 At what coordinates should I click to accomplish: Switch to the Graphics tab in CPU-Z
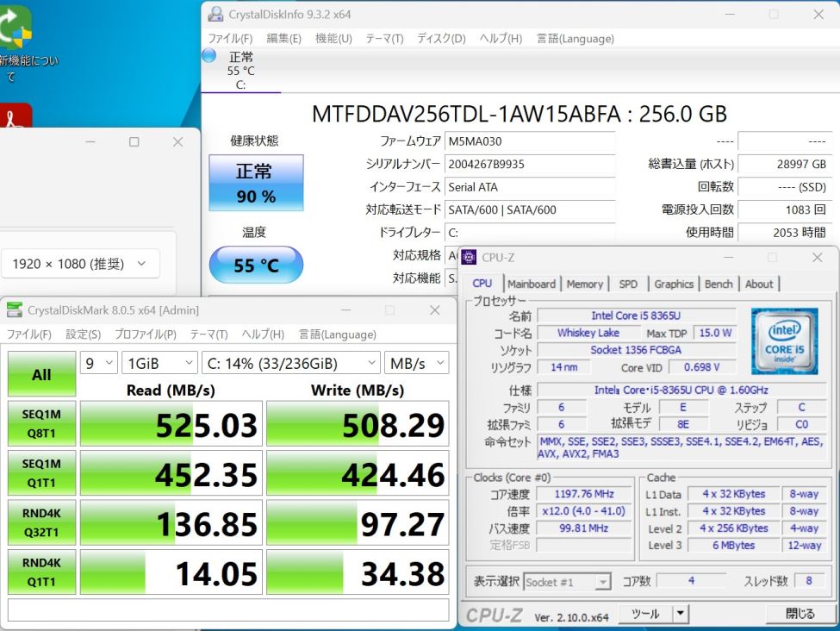coord(674,284)
